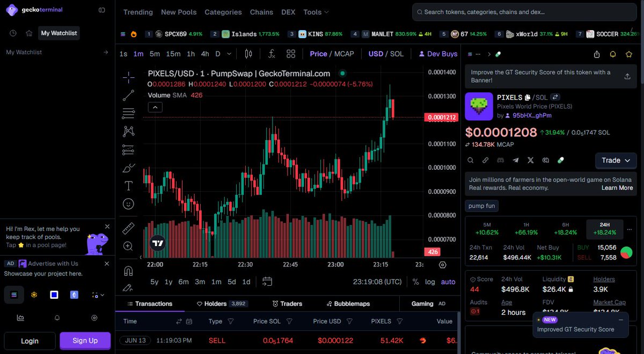Toggle Dev Buys markers on chart
Viewport: 644px width, 354px height.
point(438,54)
